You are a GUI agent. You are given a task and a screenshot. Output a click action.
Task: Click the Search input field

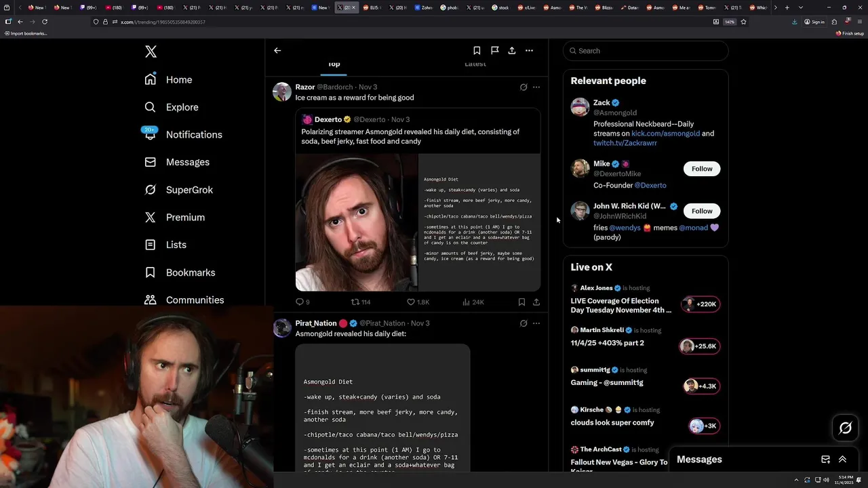click(x=646, y=51)
